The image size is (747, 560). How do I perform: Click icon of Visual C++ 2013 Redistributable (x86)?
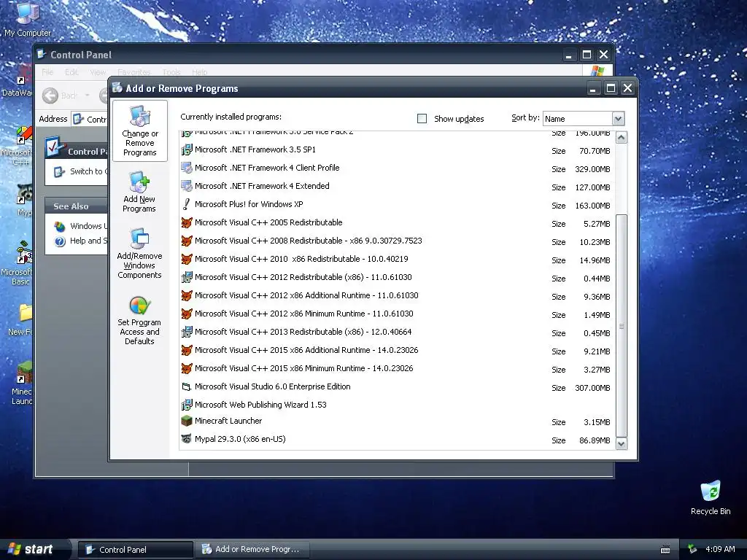[186, 332]
